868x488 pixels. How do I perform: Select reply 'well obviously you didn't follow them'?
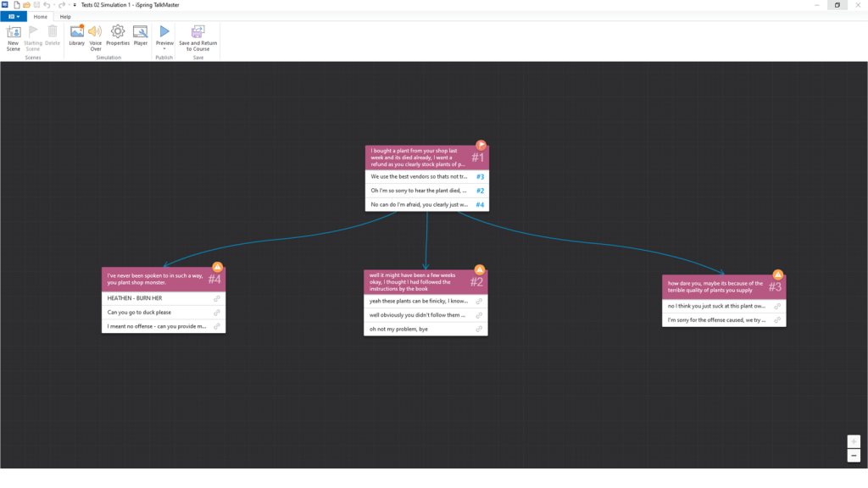tap(426, 315)
